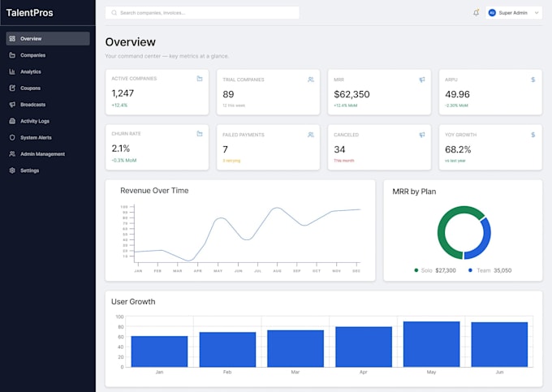Click the Overview grid icon in sidebar
552x392 pixels.
(x=12, y=39)
